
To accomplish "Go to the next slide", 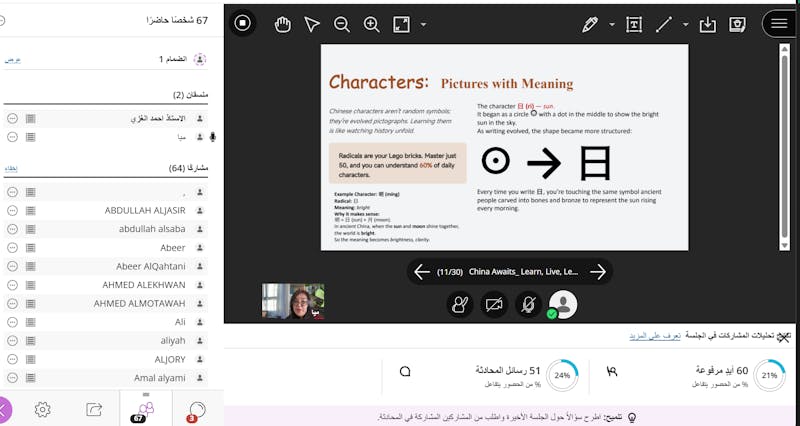I will [x=598, y=271].
